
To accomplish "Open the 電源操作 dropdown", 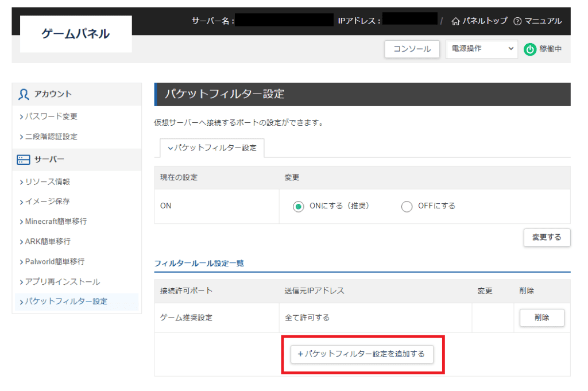I will point(482,49).
